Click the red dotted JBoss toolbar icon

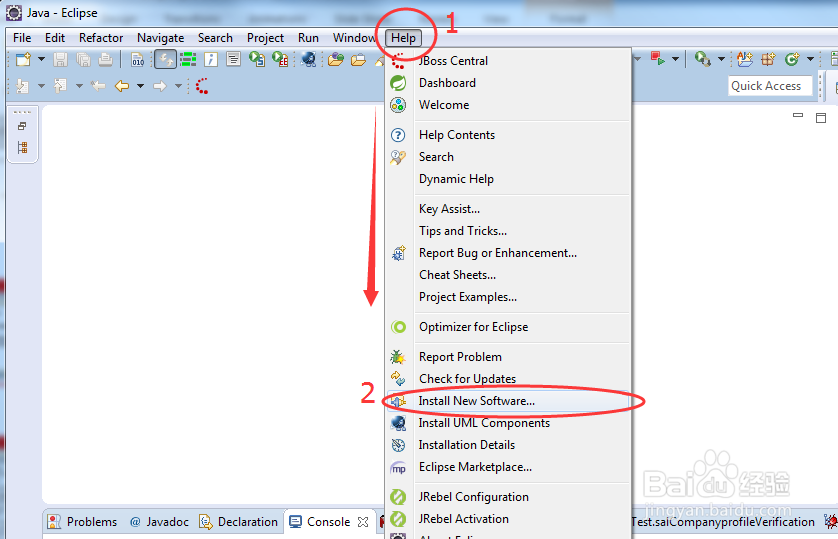[201, 86]
